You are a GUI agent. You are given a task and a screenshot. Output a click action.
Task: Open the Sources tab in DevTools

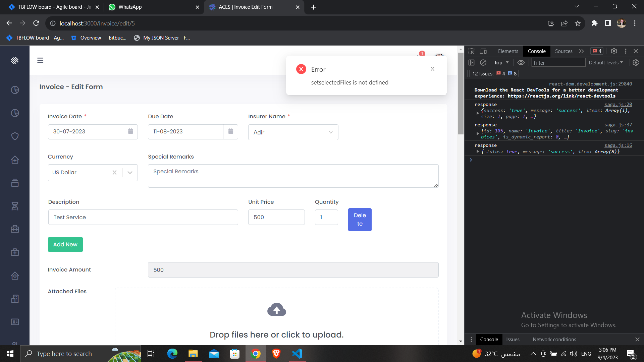click(x=563, y=51)
